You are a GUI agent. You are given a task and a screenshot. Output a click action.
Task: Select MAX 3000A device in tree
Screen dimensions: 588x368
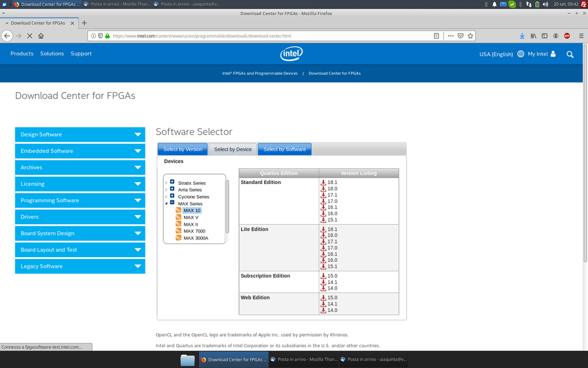196,238
